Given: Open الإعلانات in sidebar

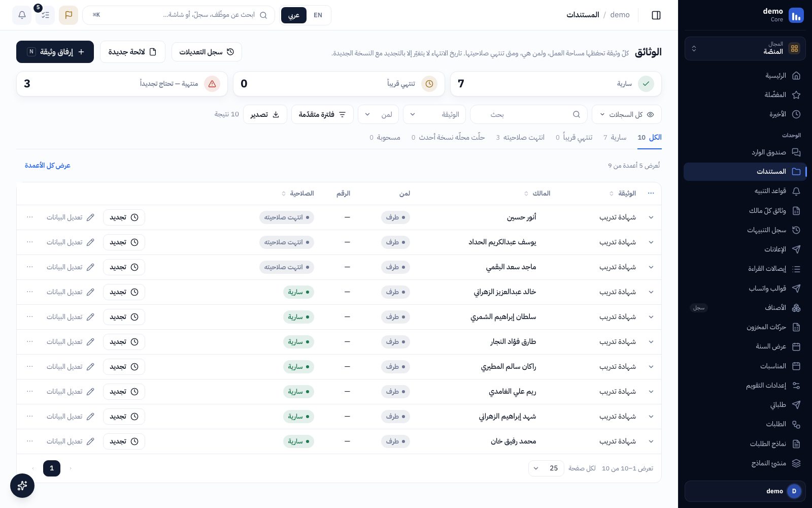Looking at the screenshot, I should click(x=745, y=249).
